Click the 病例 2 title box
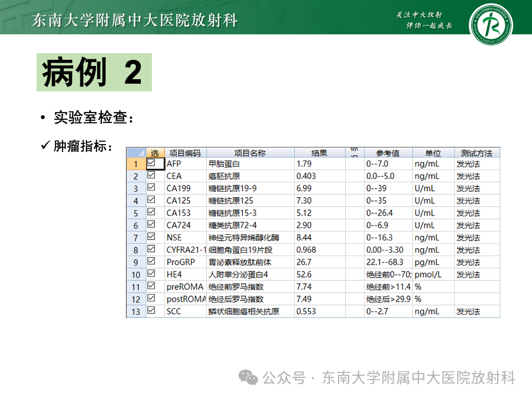Image resolution: width=532 pixels, height=399 pixels. click(x=94, y=72)
